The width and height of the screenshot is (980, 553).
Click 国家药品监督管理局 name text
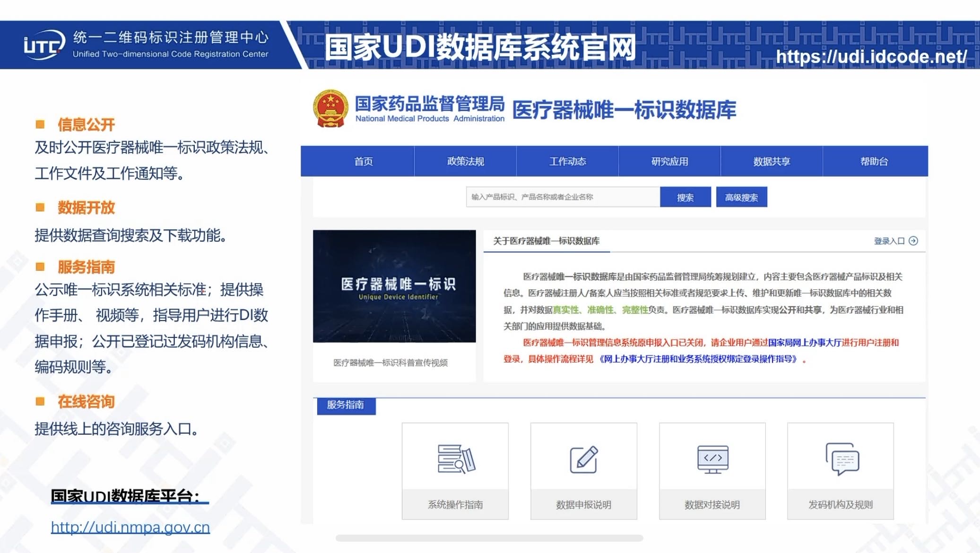(430, 103)
